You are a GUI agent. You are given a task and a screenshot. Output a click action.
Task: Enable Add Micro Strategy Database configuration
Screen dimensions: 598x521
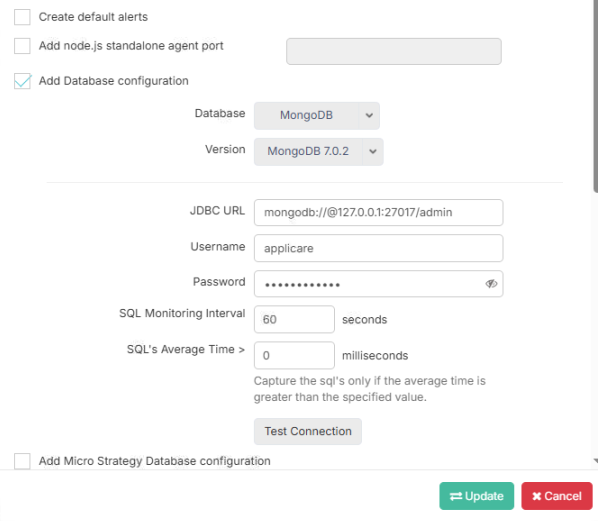point(22,461)
